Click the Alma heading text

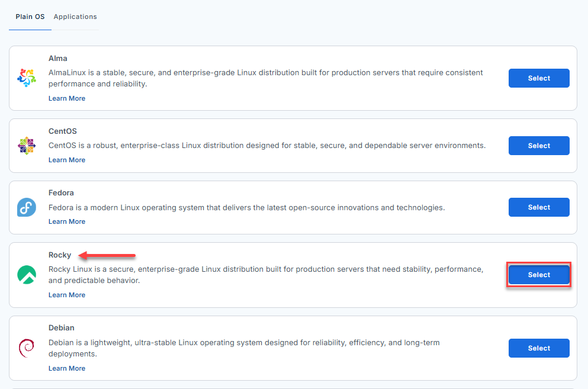pyautogui.click(x=58, y=59)
